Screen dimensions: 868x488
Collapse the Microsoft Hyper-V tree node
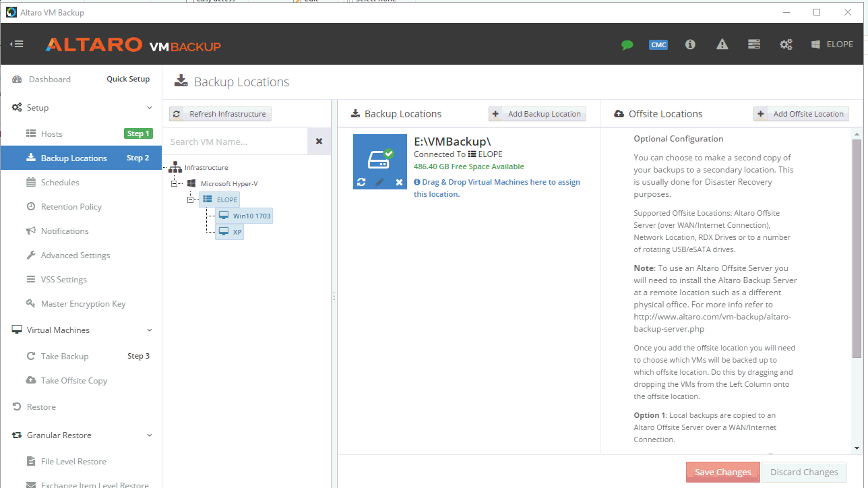(175, 183)
